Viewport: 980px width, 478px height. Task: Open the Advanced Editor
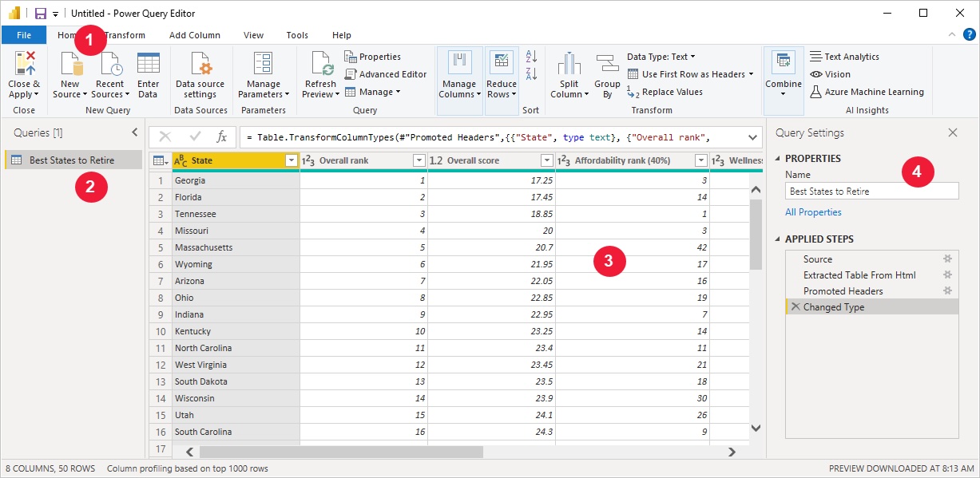pos(387,74)
